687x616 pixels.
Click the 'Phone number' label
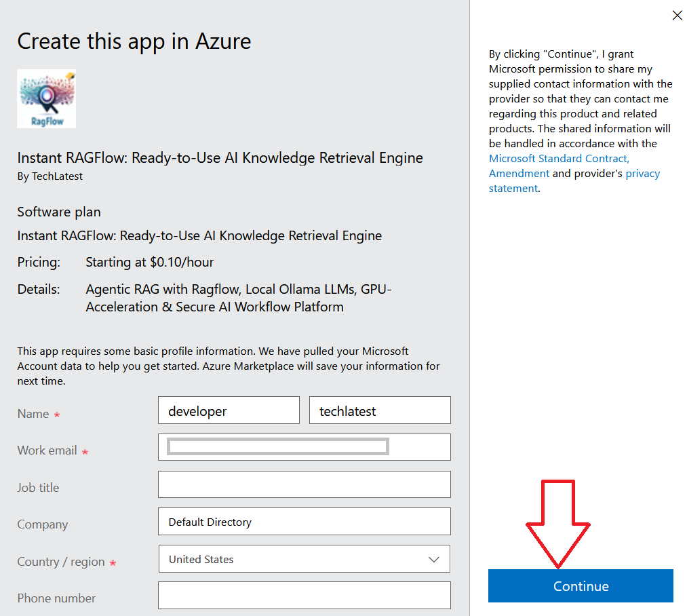click(56, 598)
